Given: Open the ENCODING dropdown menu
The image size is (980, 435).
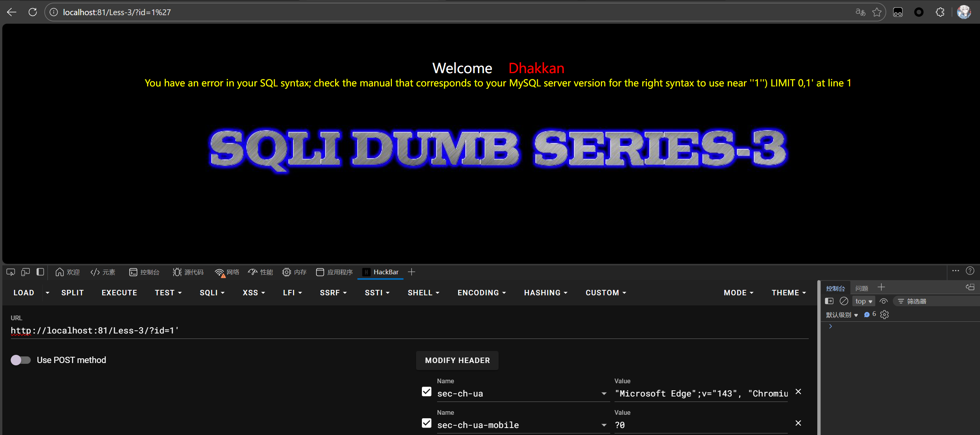Looking at the screenshot, I should click(x=481, y=293).
